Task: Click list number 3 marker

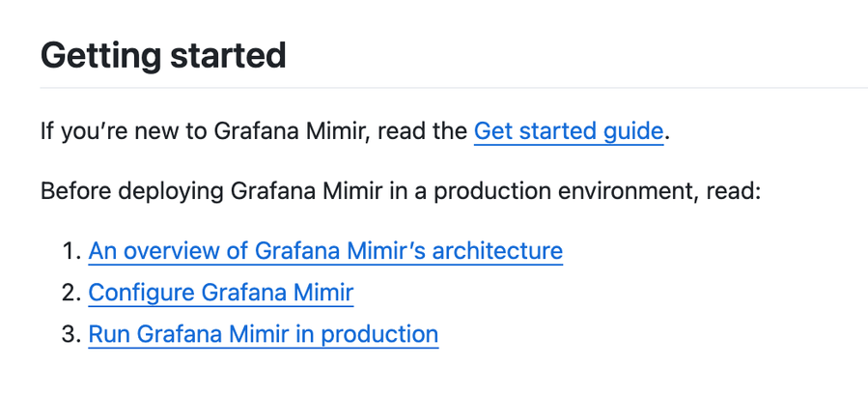Action: tap(69, 334)
